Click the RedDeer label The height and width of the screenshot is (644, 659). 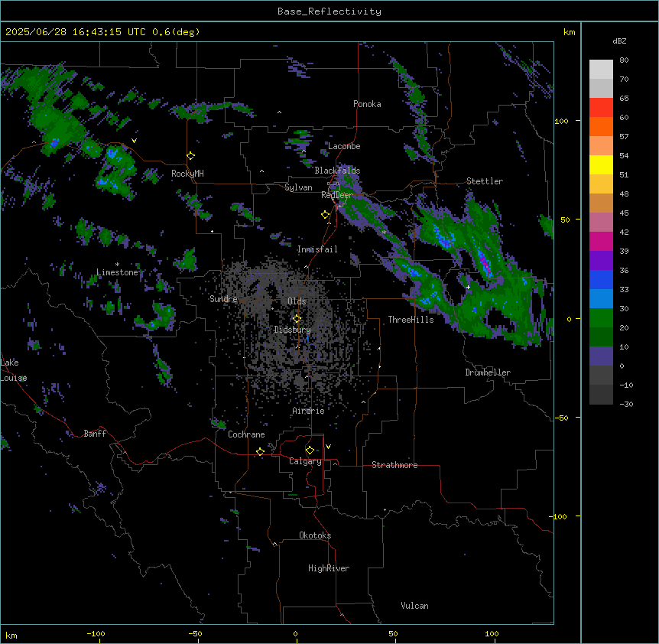coord(337,195)
